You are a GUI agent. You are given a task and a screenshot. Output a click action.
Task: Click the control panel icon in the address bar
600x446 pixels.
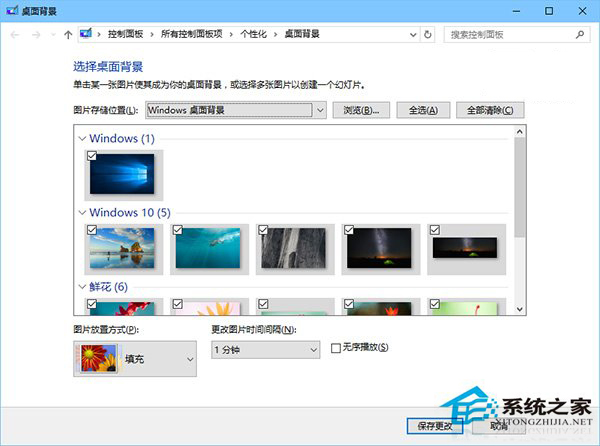click(86, 34)
